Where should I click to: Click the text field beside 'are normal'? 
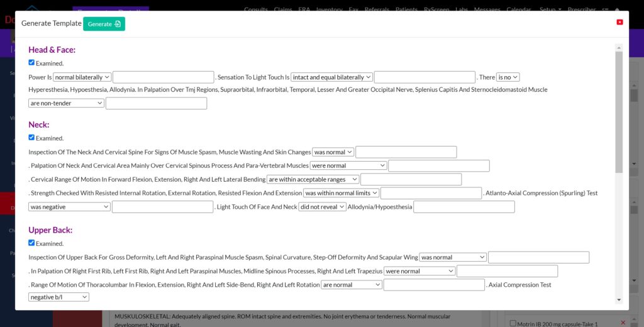point(434,285)
